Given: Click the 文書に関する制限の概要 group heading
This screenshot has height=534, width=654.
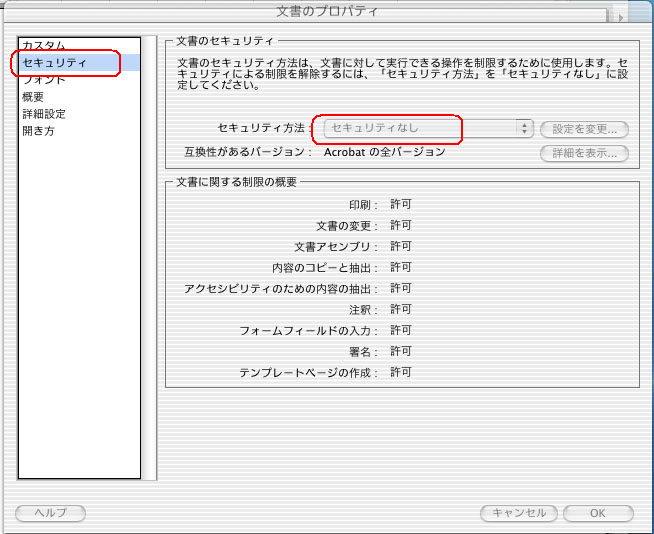Looking at the screenshot, I should (x=236, y=182).
